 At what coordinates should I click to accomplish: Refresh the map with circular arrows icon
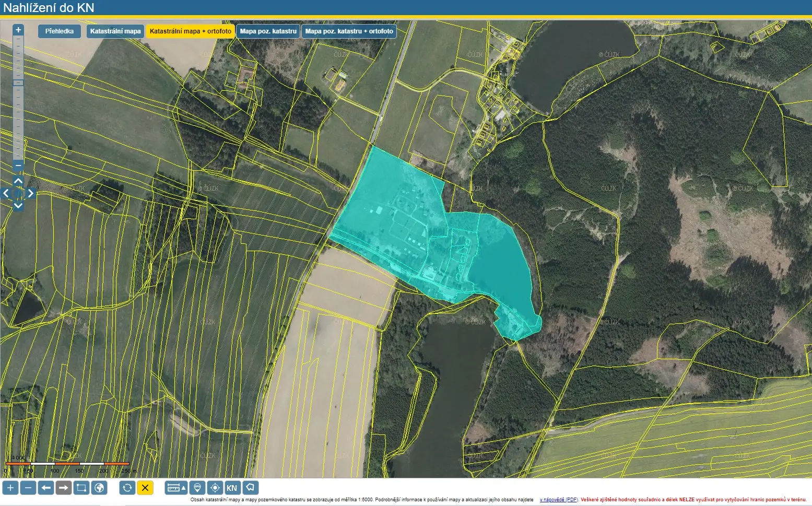click(127, 488)
